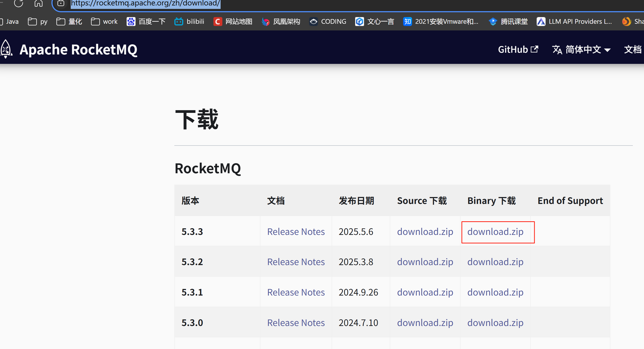Open the bilibili bookmark
Image resolution: width=644 pixels, height=349 pixels.
[x=189, y=22]
